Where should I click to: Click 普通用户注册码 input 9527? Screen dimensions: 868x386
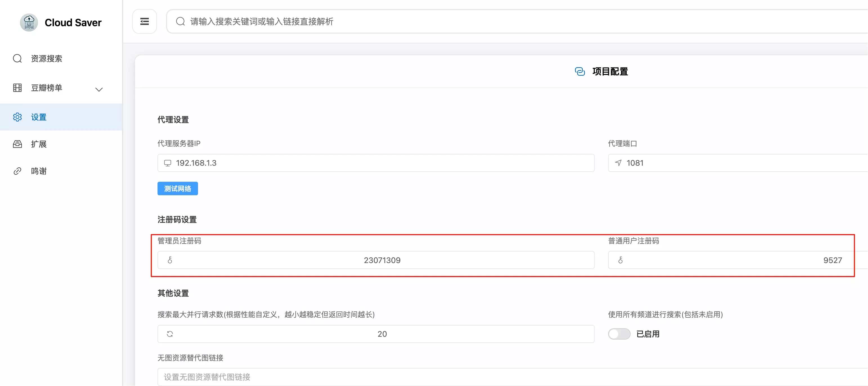point(738,260)
